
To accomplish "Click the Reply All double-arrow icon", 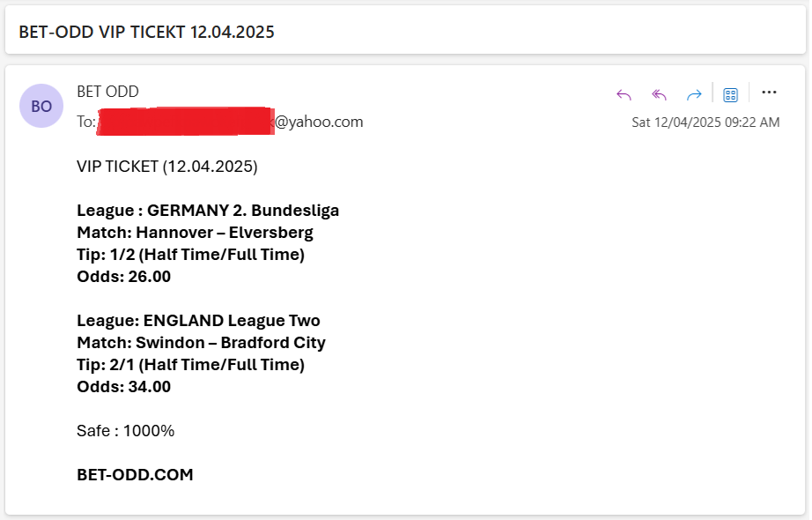I will coord(659,95).
